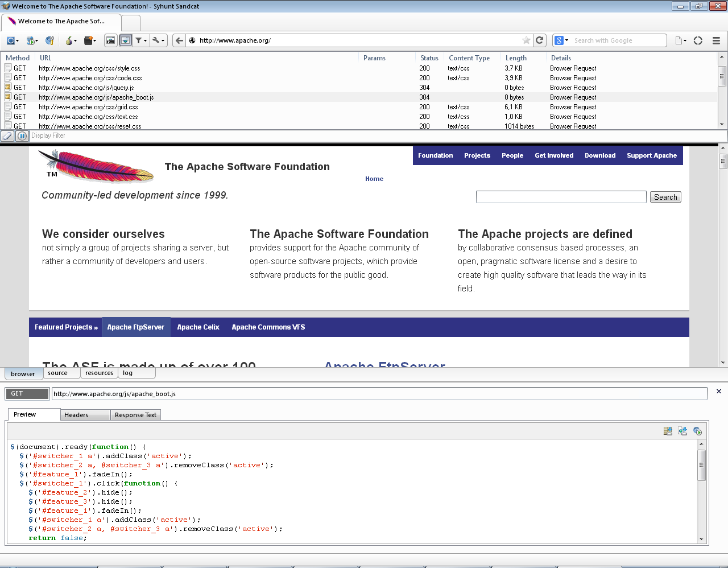Viewport: 728px width, 568px height.
Task: Open the Foundation menu on Apache page
Action: (x=436, y=155)
